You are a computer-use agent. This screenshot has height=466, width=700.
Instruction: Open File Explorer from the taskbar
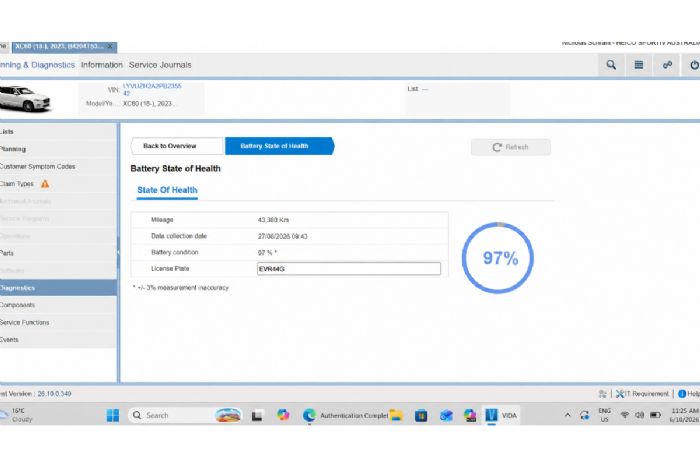(x=396, y=416)
